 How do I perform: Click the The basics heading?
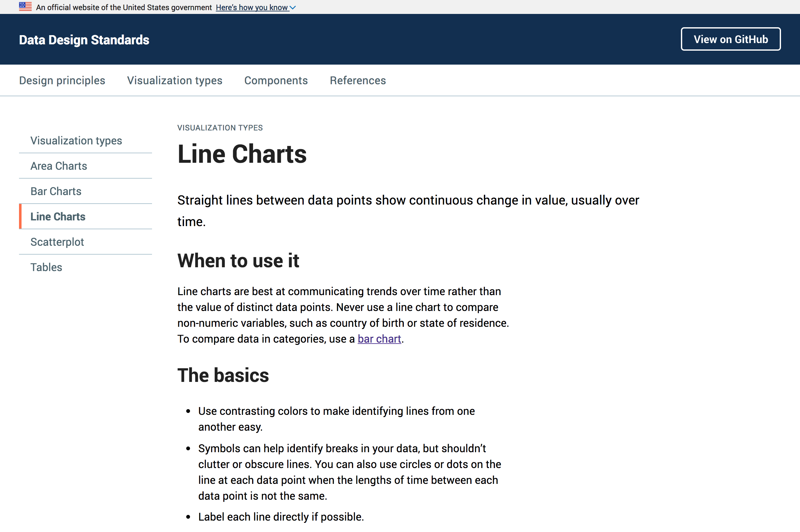tap(223, 375)
